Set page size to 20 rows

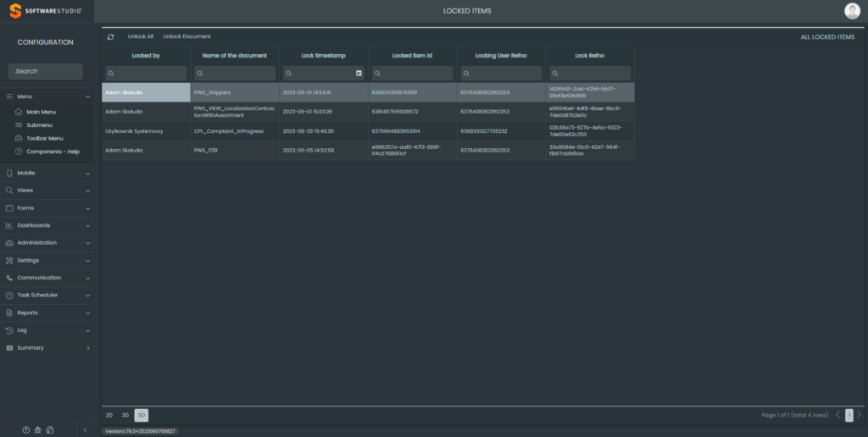click(x=109, y=415)
